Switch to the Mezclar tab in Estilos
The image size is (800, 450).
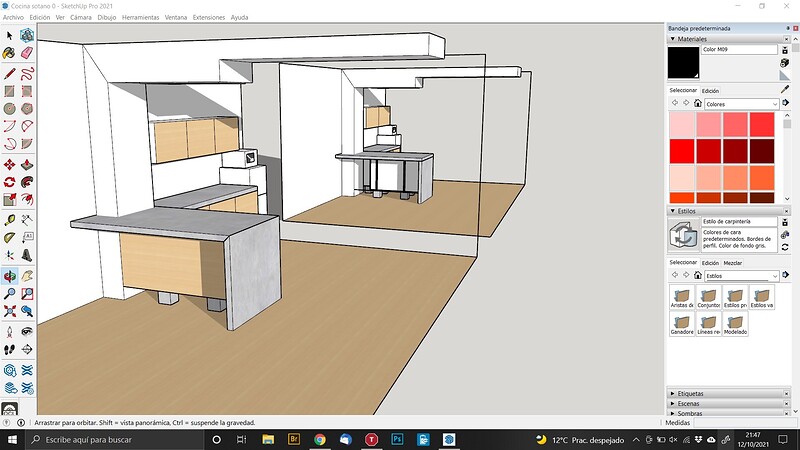coord(732,262)
